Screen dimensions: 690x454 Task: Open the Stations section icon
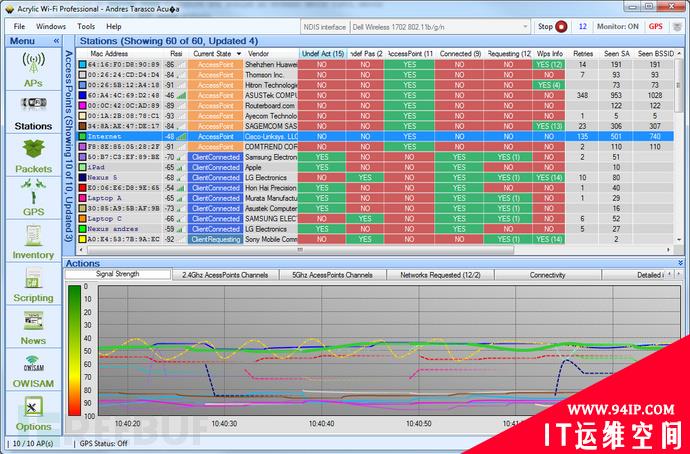(x=33, y=104)
